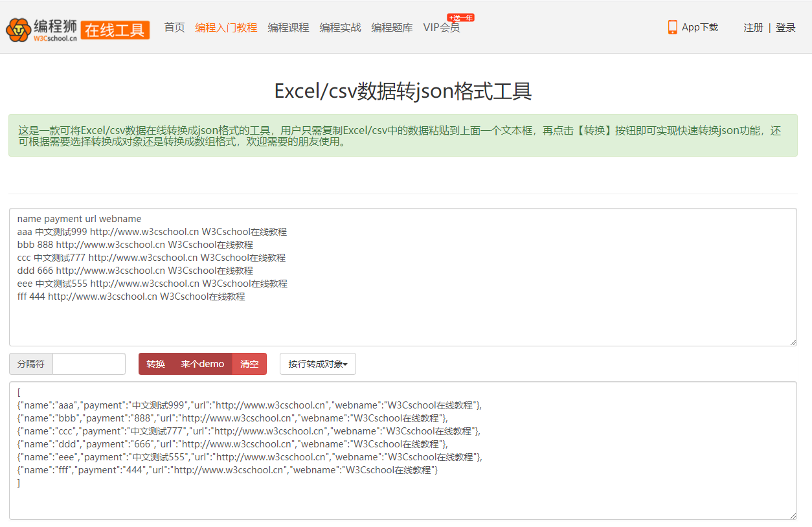Click the JSON line with "name":"fff"
The image size is (812, 527).
[228, 470]
